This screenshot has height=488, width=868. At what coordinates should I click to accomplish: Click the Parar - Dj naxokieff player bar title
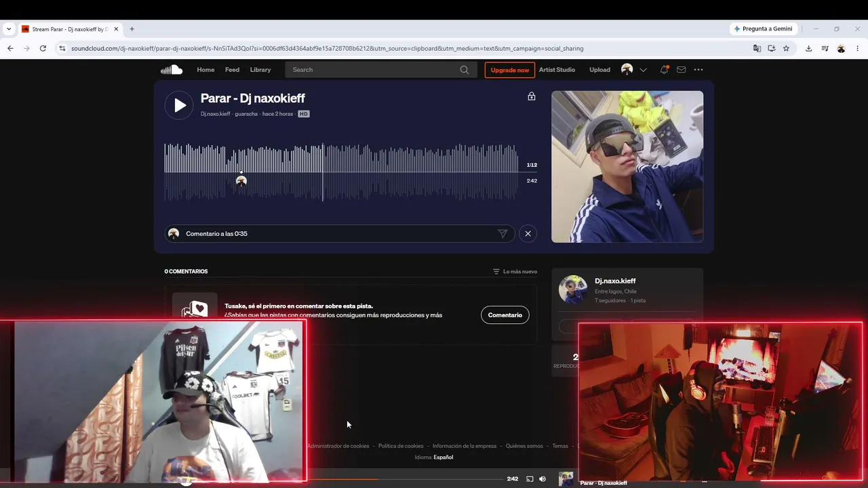604,483
